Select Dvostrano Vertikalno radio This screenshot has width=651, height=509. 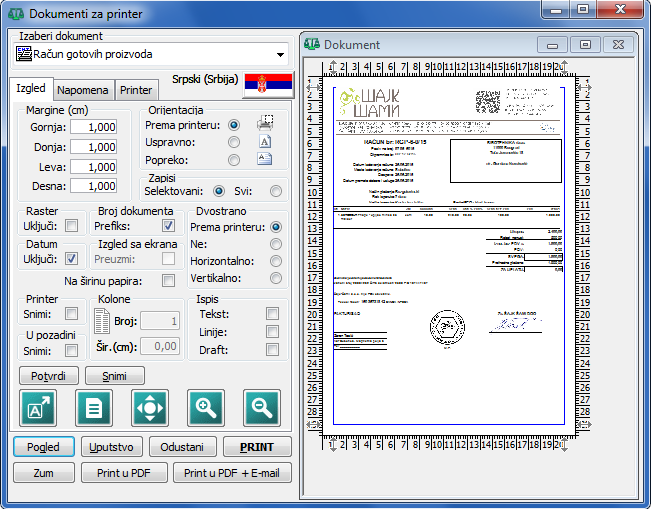coord(276,278)
